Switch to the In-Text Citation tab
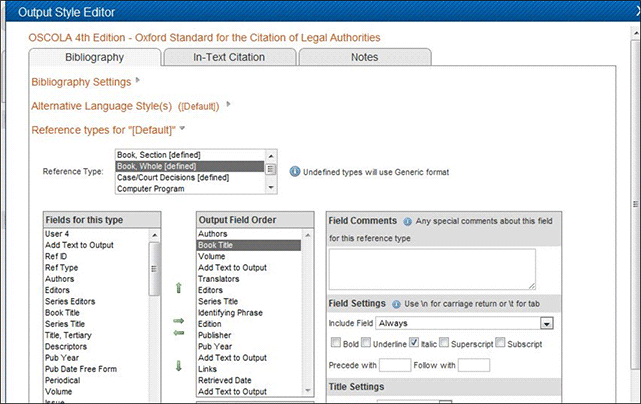 click(229, 57)
